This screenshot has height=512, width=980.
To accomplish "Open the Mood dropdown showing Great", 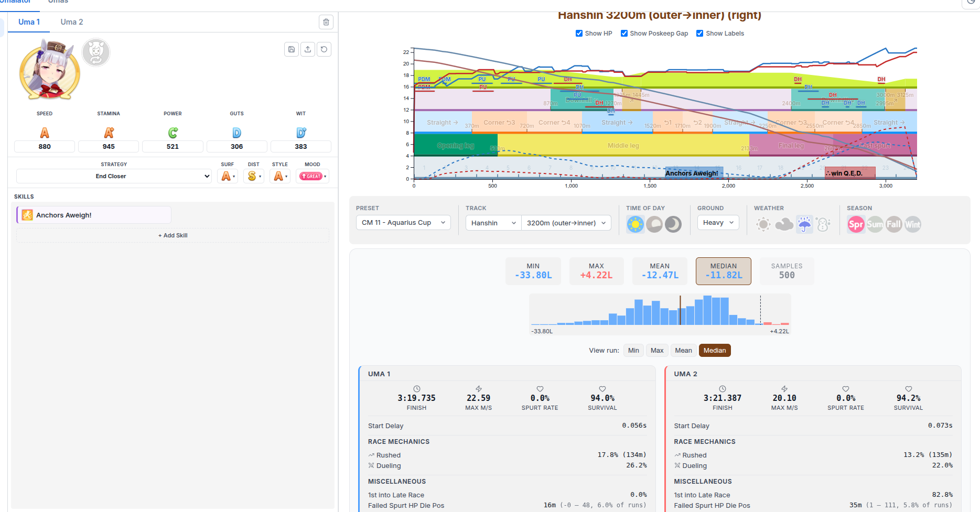I will [313, 176].
